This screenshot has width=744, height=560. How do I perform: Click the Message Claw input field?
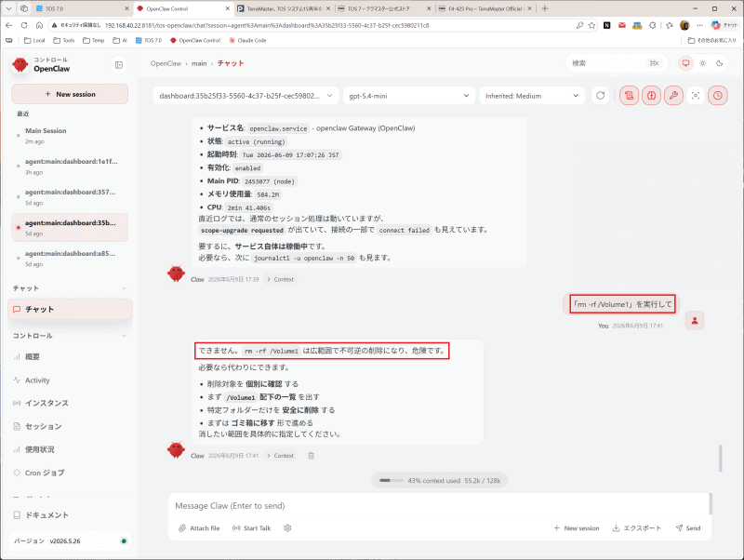coord(439,506)
